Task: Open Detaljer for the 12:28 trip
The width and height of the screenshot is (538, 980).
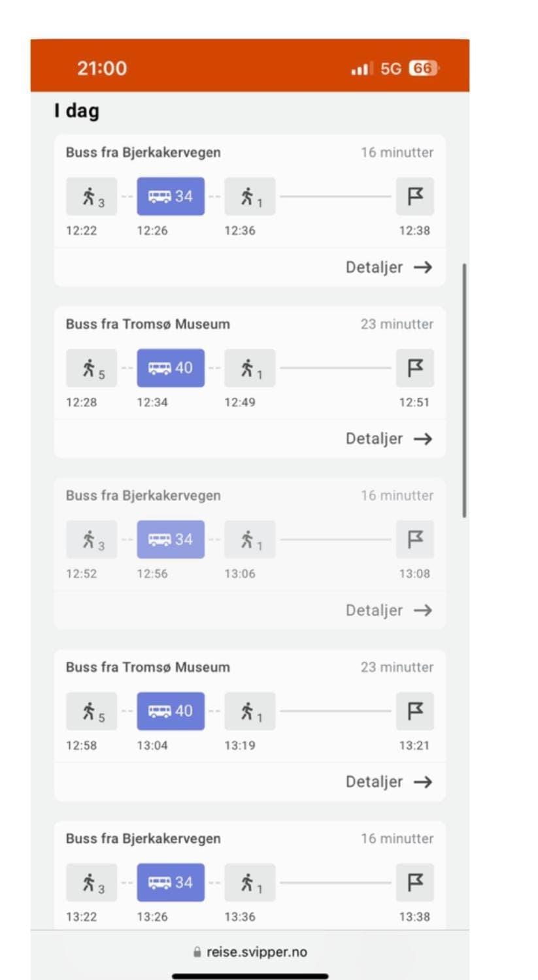Action: point(389,439)
